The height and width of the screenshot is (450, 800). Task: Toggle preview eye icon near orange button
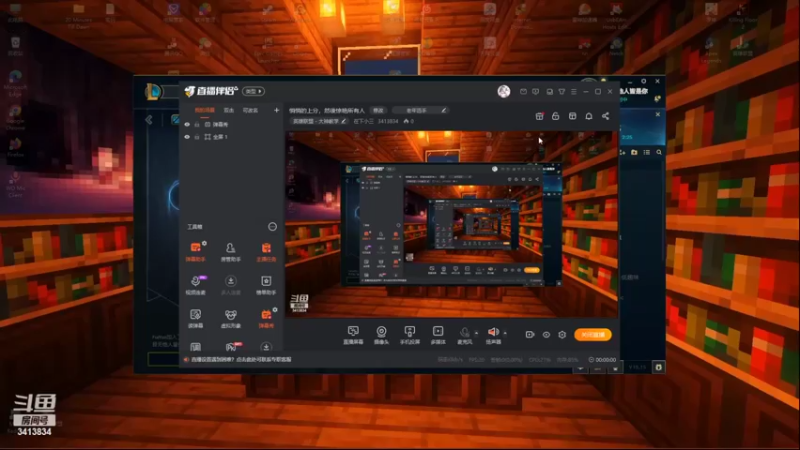(546, 335)
